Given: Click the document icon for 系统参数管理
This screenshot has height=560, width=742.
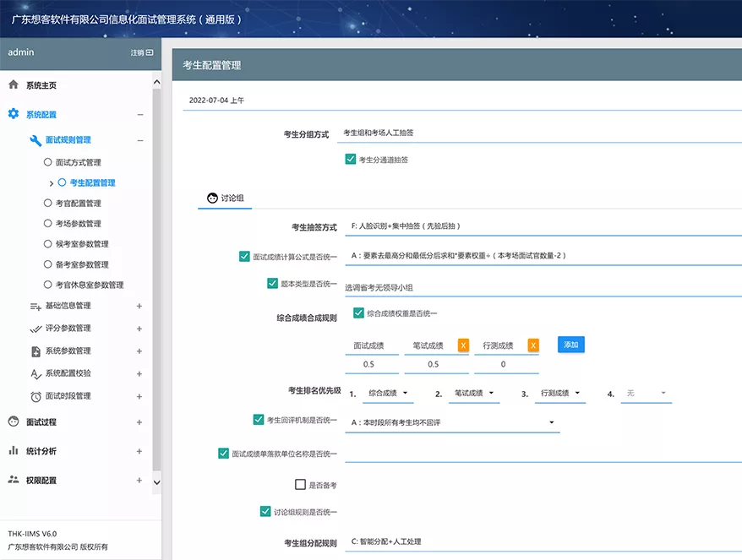Looking at the screenshot, I should point(35,351).
